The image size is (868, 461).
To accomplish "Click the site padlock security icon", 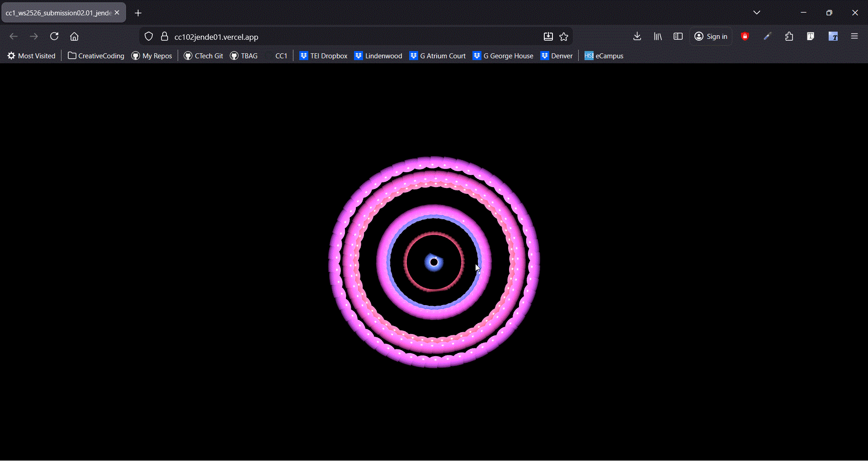I will click(x=165, y=37).
